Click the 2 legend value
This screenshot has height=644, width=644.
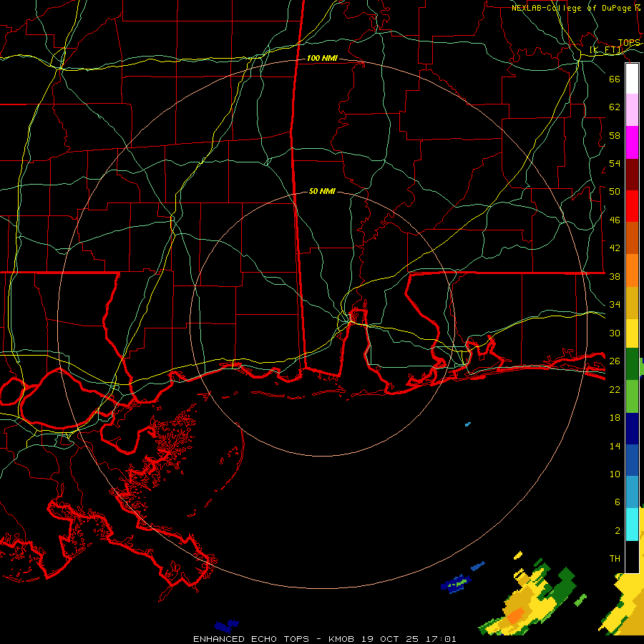click(618, 530)
